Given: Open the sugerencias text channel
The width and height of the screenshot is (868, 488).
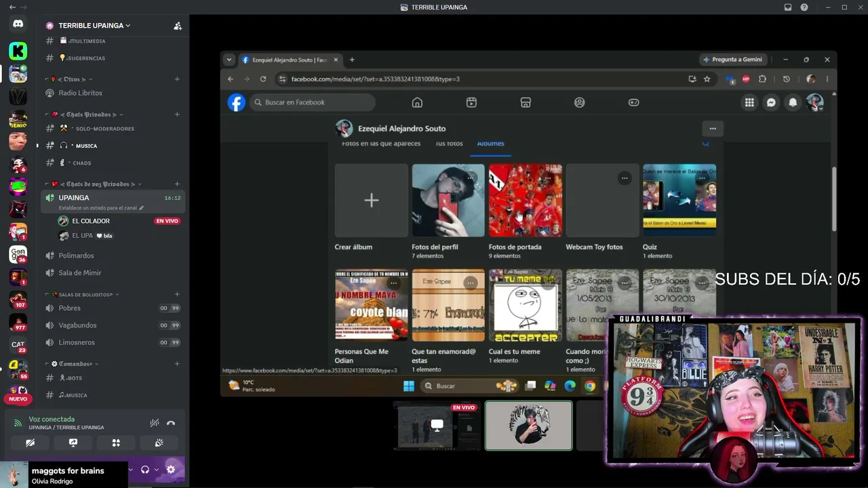Looking at the screenshot, I should [86, 58].
